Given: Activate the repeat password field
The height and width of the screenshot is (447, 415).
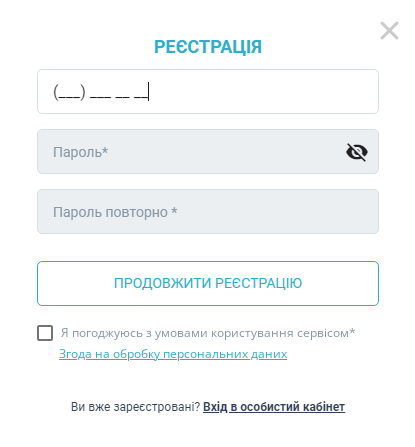Looking at the screenshot, I should [208, 211].
